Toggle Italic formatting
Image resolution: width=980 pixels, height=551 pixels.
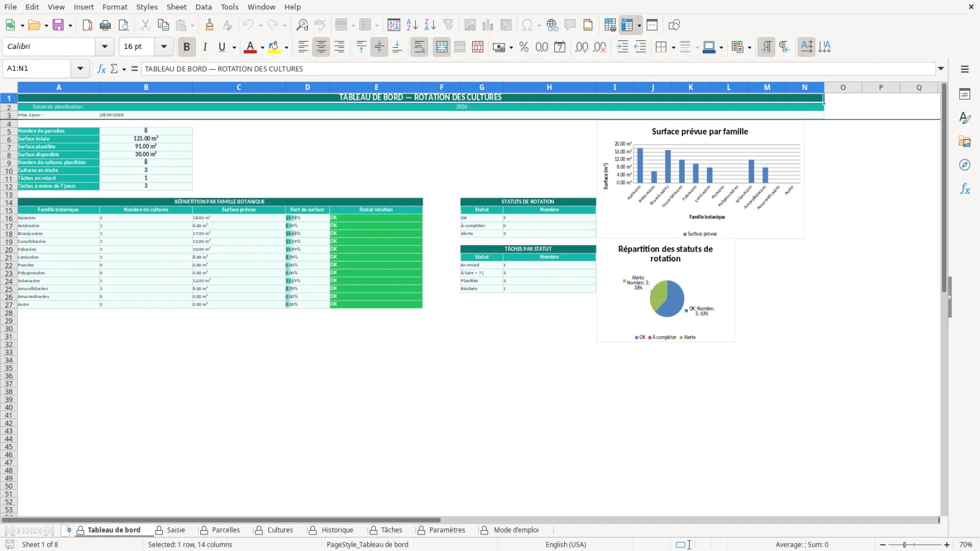[205, 47]
